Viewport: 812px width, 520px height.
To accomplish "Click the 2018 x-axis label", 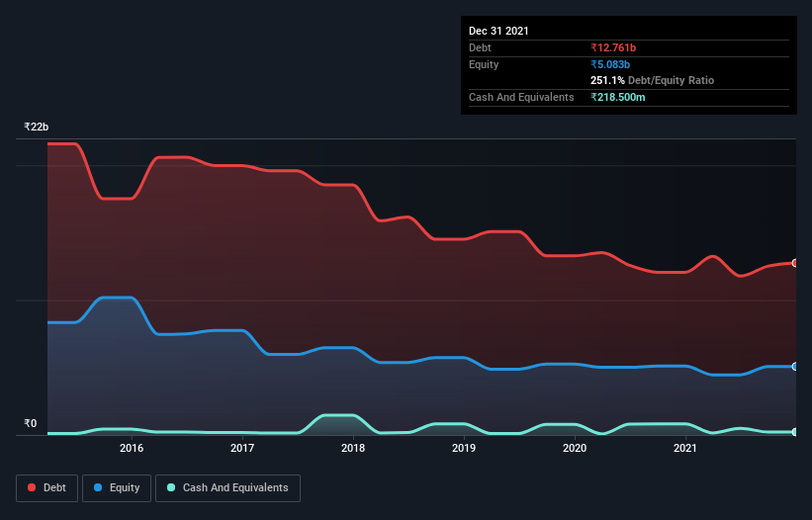I will [x=353, y=448].
